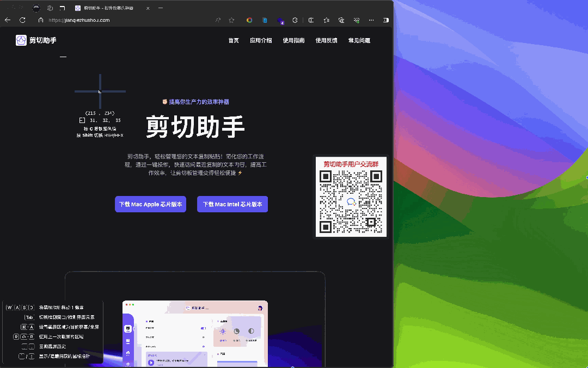
Task: Select the 剪切助手 browser tab
Action: [112, 8]
